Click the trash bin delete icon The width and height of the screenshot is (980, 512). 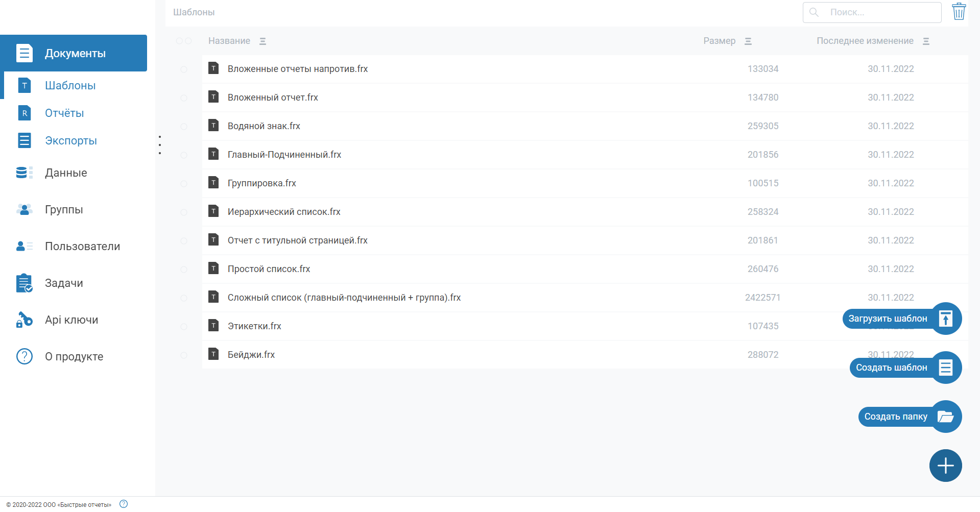click(959, 11)
